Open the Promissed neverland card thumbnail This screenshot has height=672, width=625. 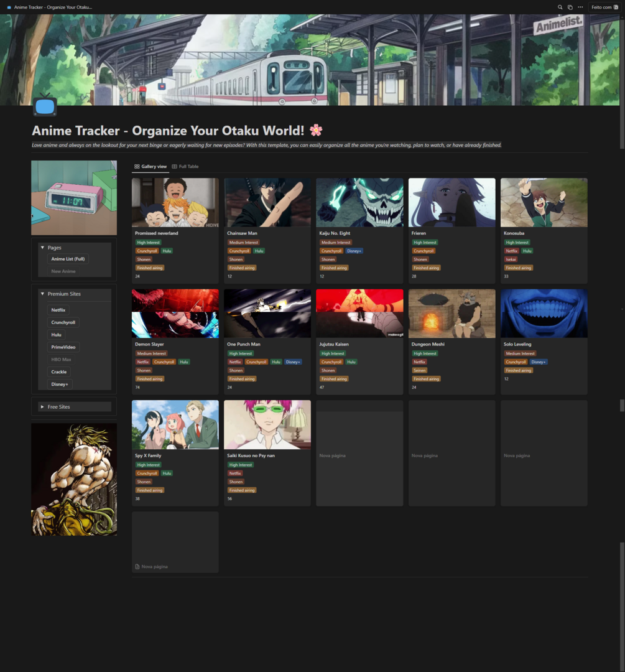175,203
